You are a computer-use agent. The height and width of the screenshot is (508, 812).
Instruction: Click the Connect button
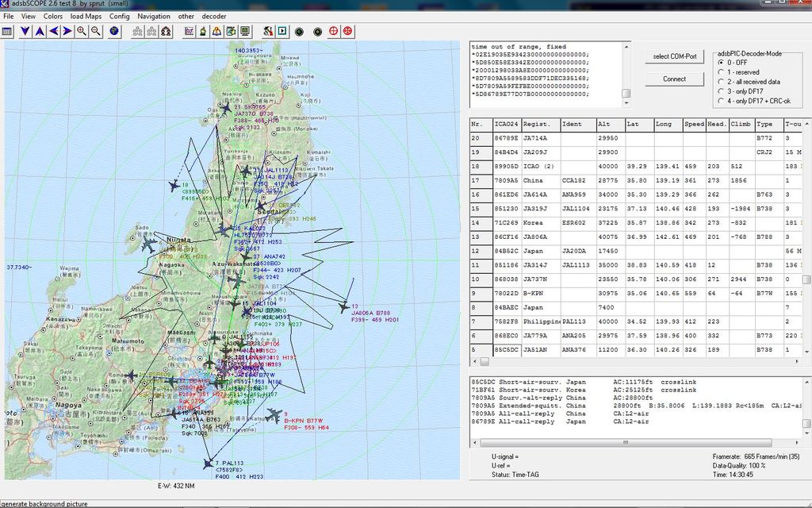(x=674, y=79)
